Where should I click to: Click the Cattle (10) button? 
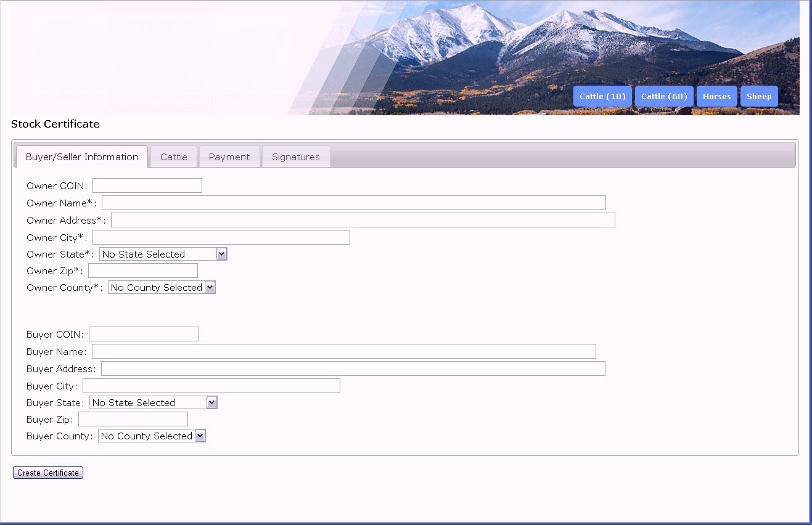tap(602, 96)
